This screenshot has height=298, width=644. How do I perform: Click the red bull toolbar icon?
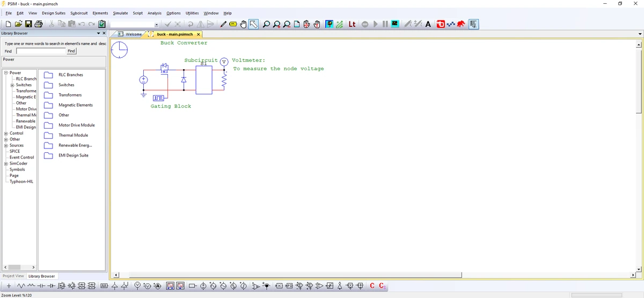pos(462,24)
